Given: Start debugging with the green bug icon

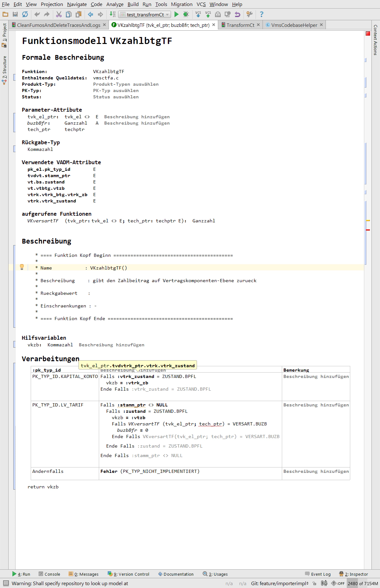Looking at the screenshot, I should (186, 14).
